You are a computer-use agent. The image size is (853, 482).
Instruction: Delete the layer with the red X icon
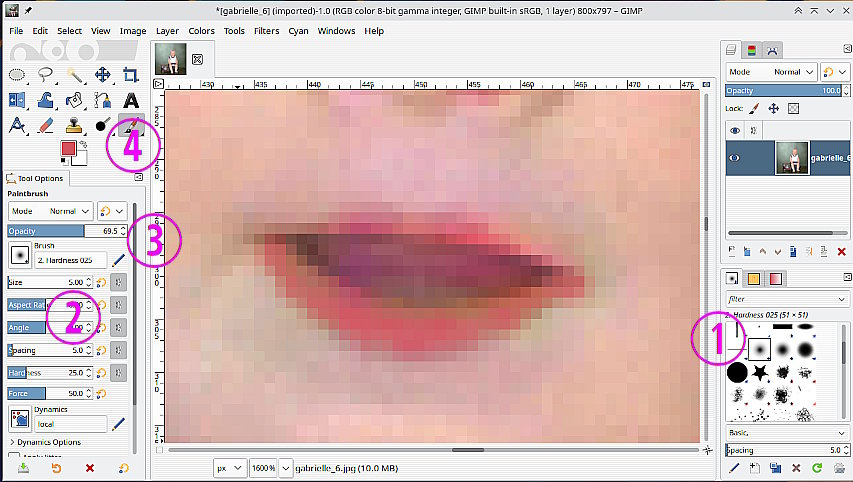841,251
